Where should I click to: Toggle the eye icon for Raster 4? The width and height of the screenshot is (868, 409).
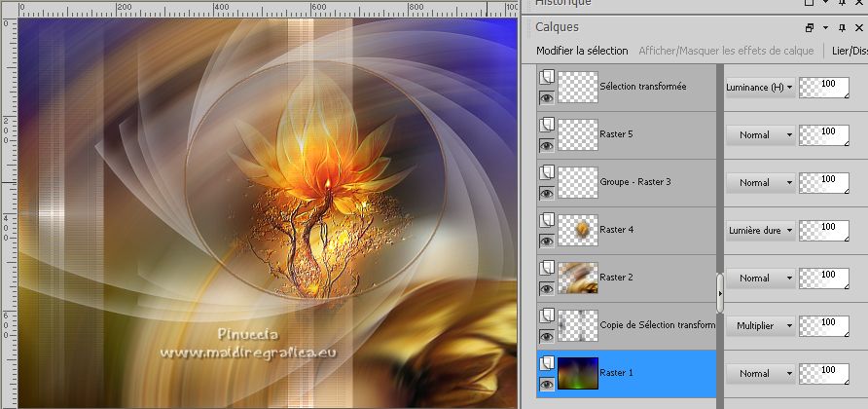click(547, 242)
